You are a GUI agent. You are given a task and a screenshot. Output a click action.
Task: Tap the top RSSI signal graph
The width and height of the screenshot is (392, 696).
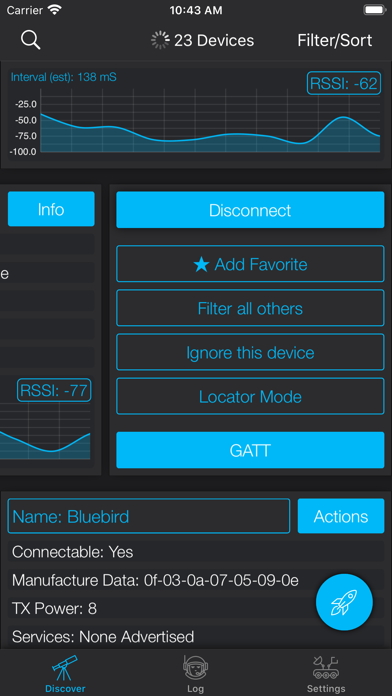[x=210, y=121]
